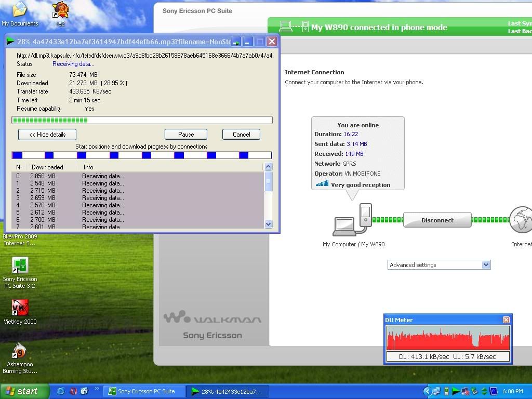
Task: Click the main download progress bar
Action: pos(142,120)
